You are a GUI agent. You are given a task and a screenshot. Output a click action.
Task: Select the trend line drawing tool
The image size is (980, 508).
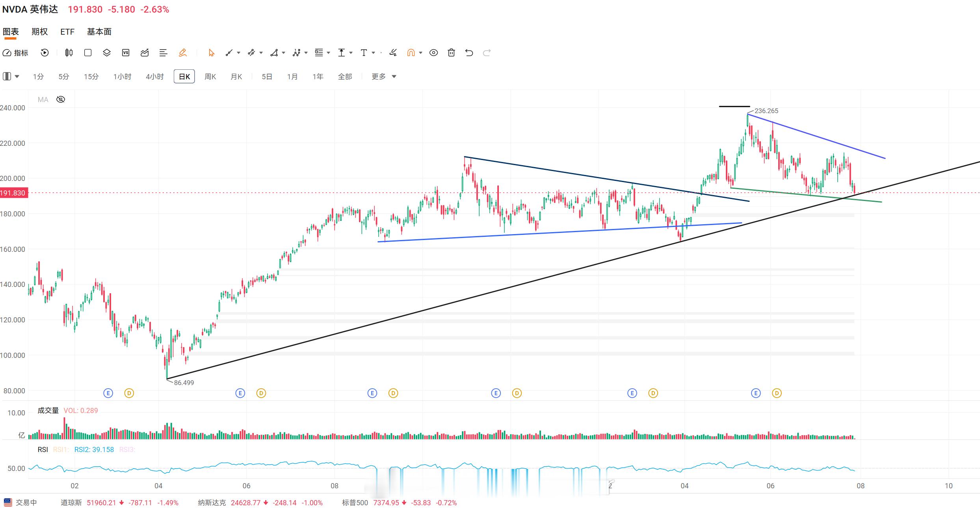(229, 53)
